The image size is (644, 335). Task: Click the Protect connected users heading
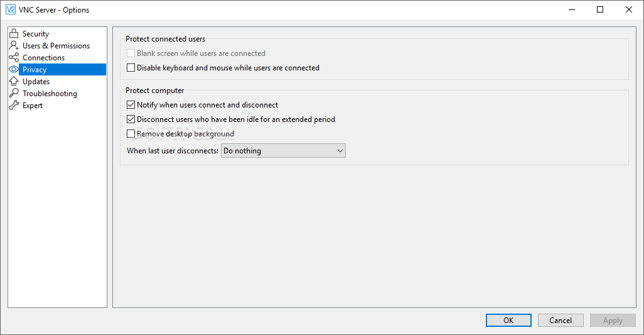(x=166, y=38)
